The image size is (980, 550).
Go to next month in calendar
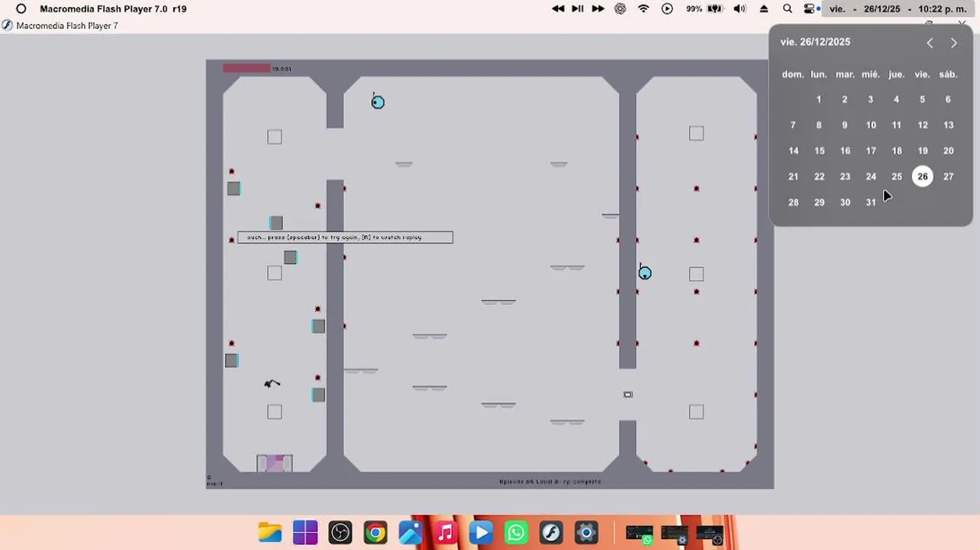click(953, 43)
